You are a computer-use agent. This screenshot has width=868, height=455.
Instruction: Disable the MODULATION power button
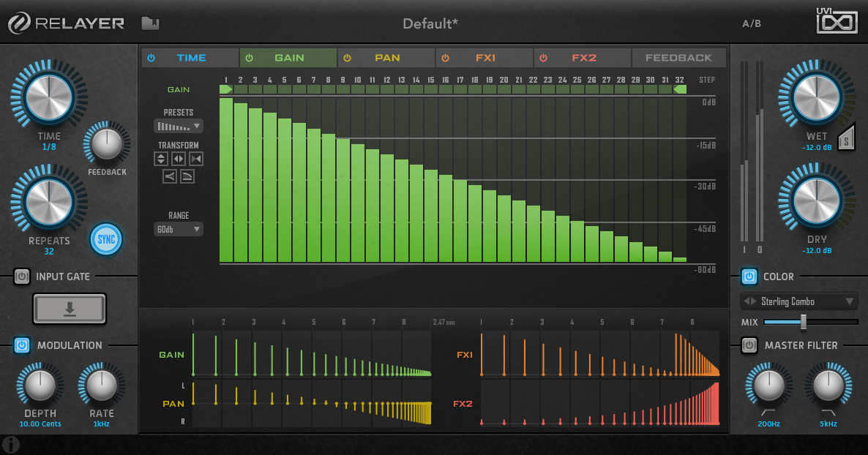click(x=21, y=345)
